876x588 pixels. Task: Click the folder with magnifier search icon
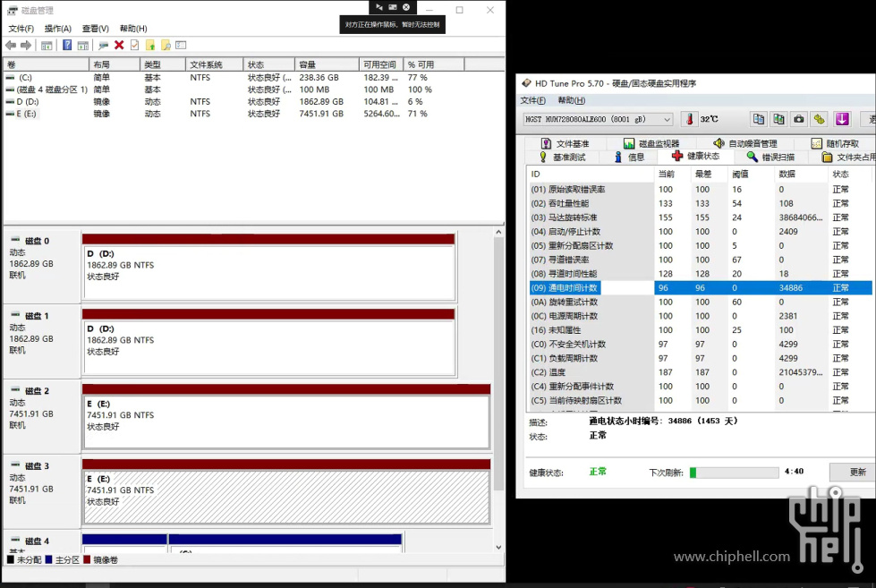[x=166, y=46]
